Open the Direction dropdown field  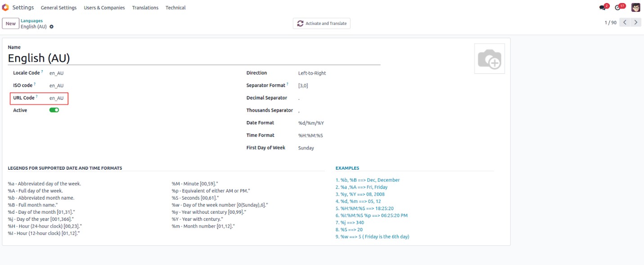point(312,73)
